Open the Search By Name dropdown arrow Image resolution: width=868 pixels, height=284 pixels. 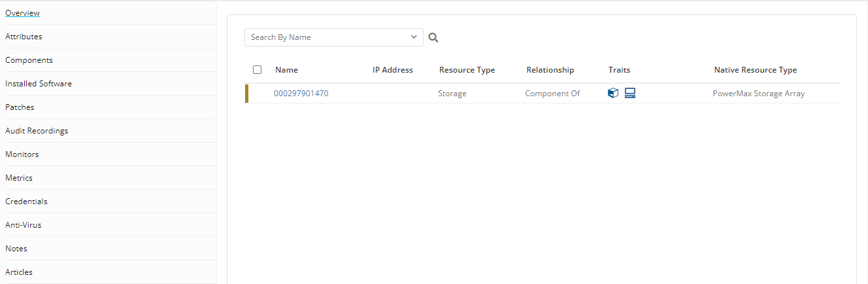414,37
